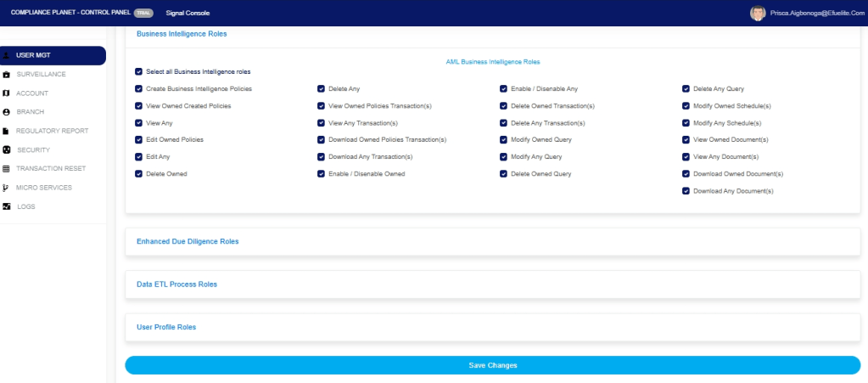This screenshot has height=383, width=868.
Task: Click the Regulatory Report document icon
Action: point(7,131)
